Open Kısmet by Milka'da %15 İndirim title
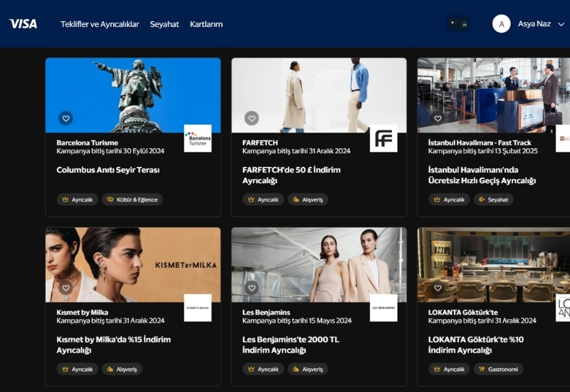 pyautogui.click(x=113, y=345)
